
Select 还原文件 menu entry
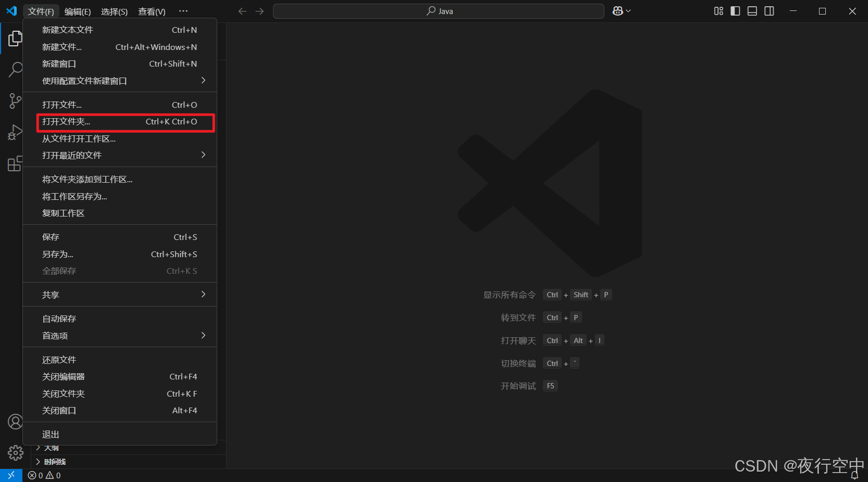pos(120,360)
